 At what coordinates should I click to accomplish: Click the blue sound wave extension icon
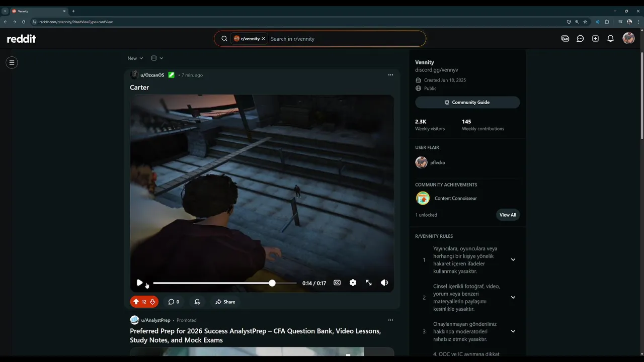(x=598, y=22)
